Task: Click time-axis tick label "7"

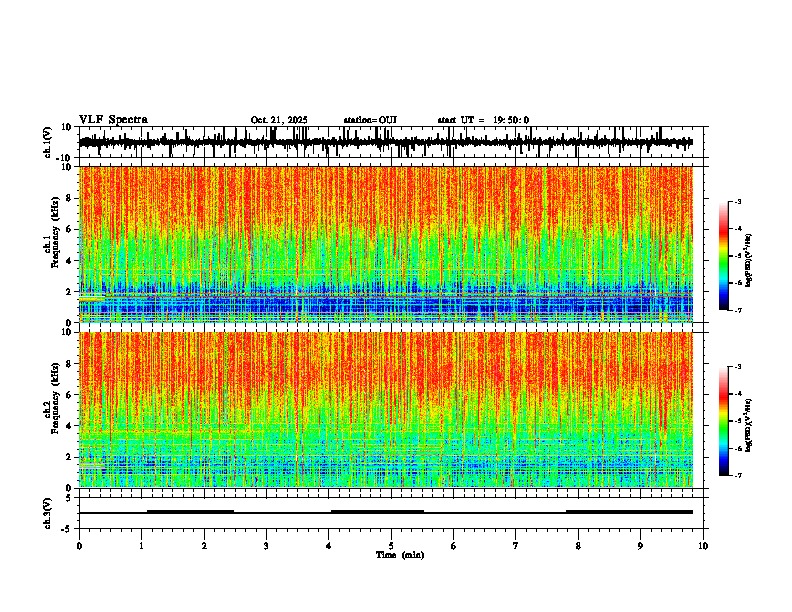Action: click(516, 546)
